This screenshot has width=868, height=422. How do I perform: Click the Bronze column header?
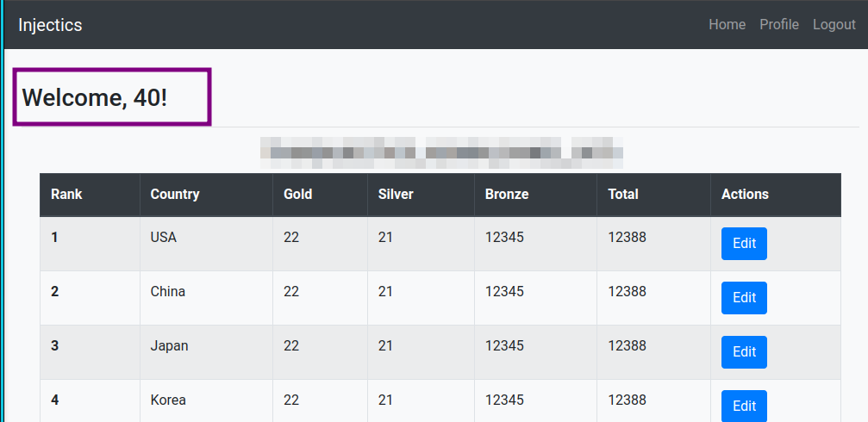tap(506, 195)
